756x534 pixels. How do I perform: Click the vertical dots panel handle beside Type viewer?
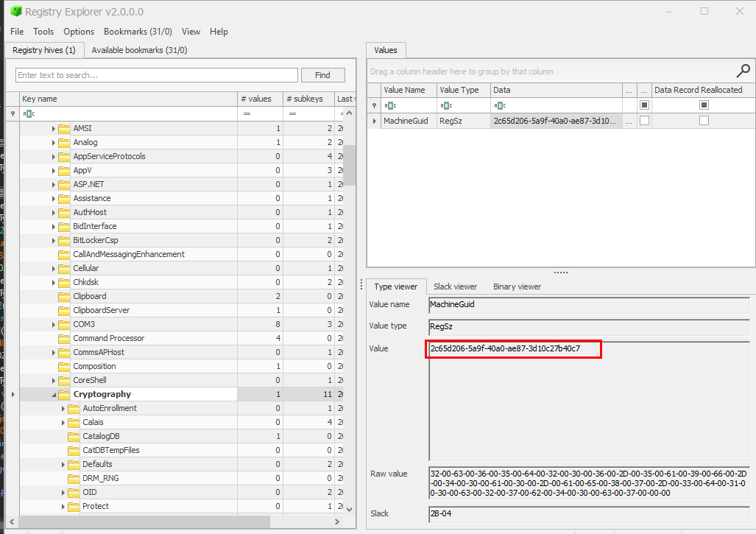[361, 285]
